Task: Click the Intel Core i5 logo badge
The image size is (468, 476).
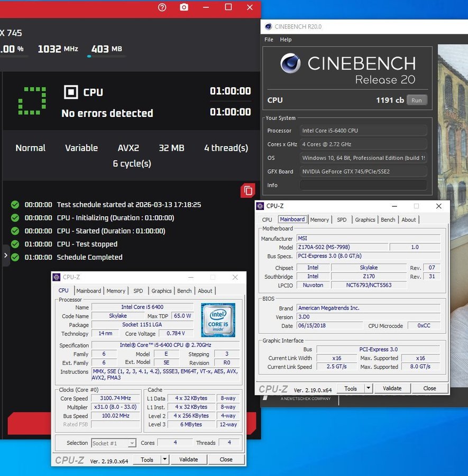Action: [x=218, y=320]
